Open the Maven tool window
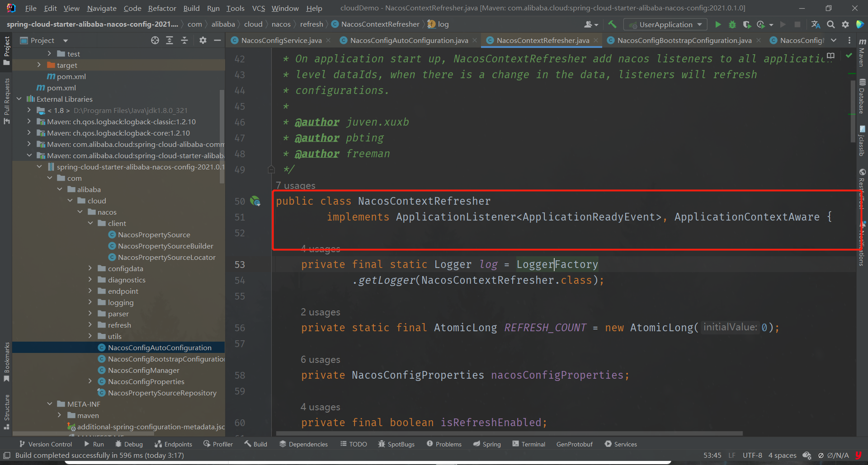868x465 pixels. click(862, 53)
